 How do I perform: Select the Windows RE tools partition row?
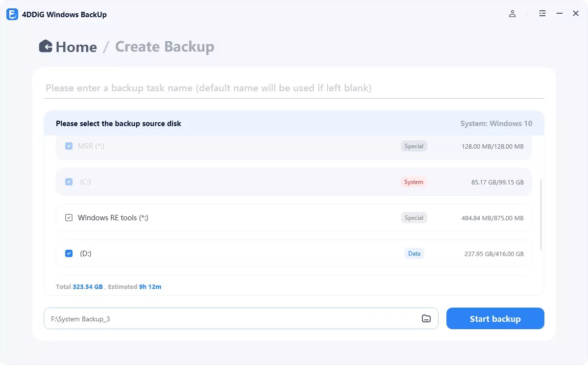(x=269, y=218)
